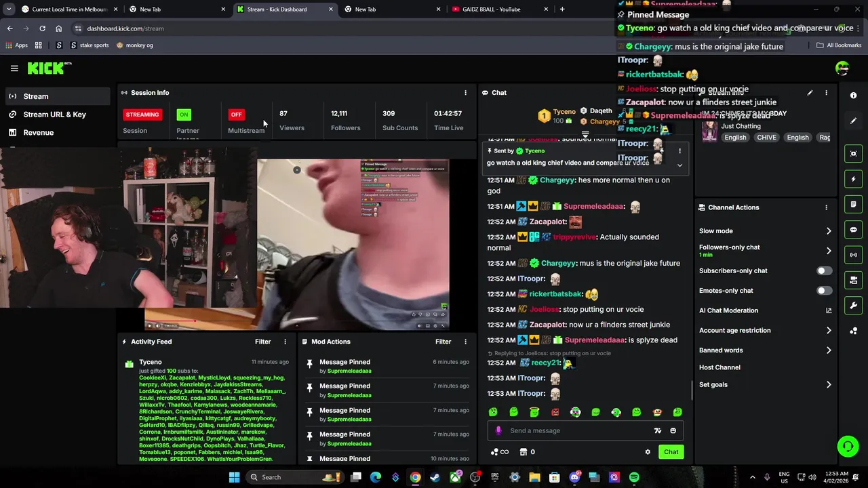Open browser tab search dropdown arrow
868x488 pixels.
(10, 9)
